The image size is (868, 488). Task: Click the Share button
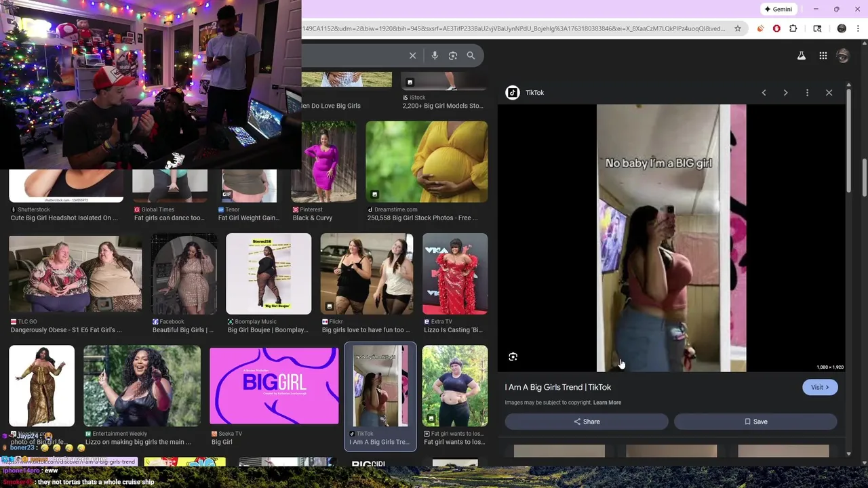[x=587, y=422]
